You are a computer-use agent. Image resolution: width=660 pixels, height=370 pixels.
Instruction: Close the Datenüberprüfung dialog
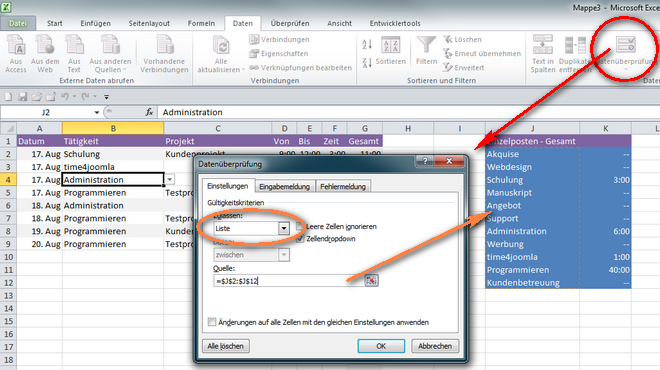pos(449,161)
